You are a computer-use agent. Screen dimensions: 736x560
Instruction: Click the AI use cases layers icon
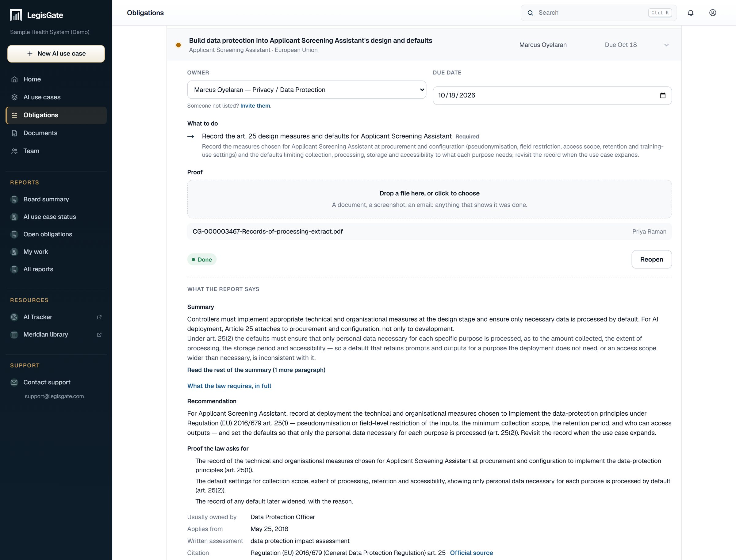click(x=14, y=97)
